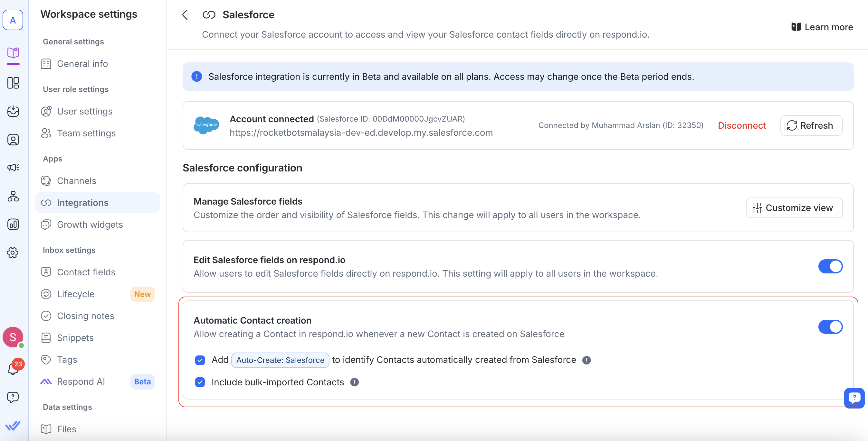Screen dimensions: 868x441
Task: Open the Workflows icon in sidebar
Action: click(x=13, y=196)
